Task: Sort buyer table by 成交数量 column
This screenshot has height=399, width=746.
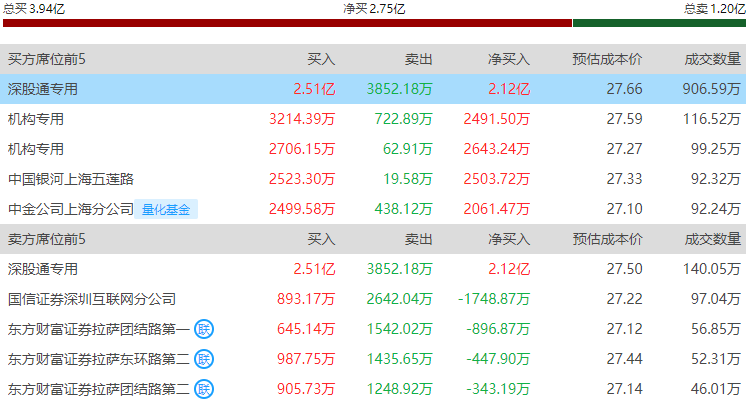Action: 713,59
